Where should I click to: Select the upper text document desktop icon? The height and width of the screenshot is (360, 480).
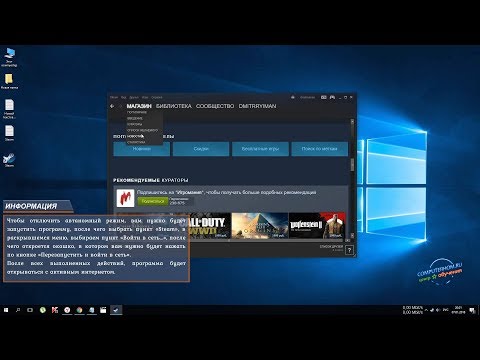(x=9, y=109)
